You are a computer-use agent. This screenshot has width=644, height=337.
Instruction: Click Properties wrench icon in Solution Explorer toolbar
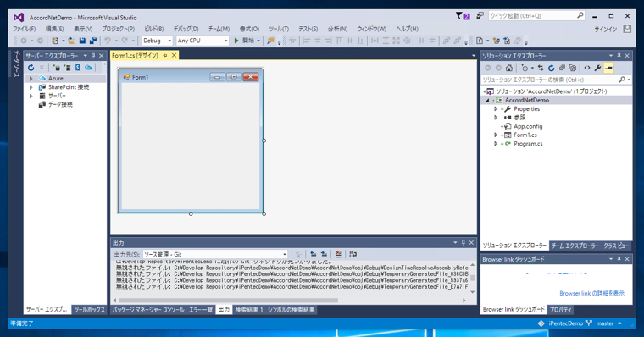point(598,68)
